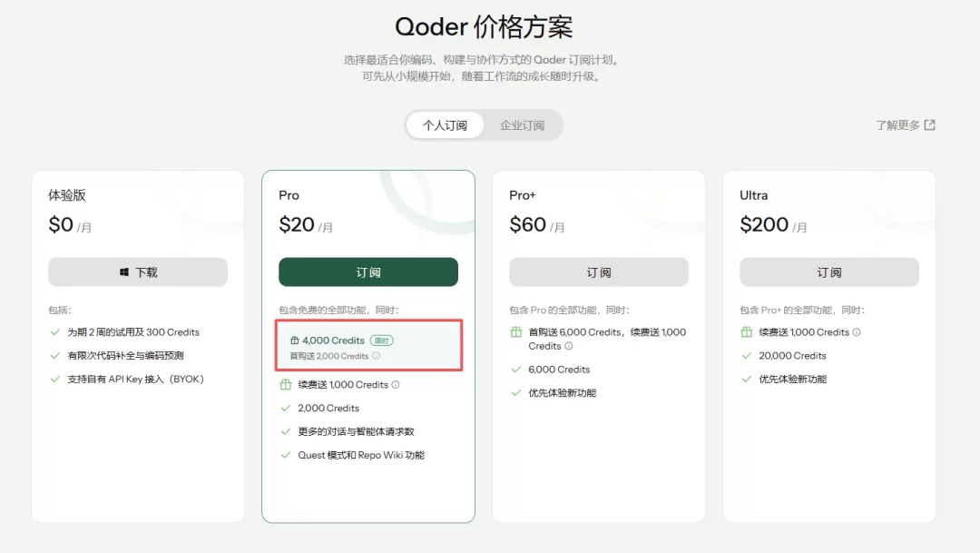Click the external link icon beside 了解更多
The height and width of the screenshot is (553, 980).
tap(930, 125)
